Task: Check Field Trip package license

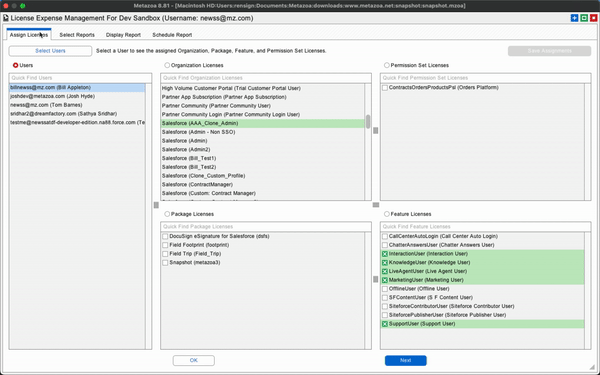Action: click(x=165, y=254)
